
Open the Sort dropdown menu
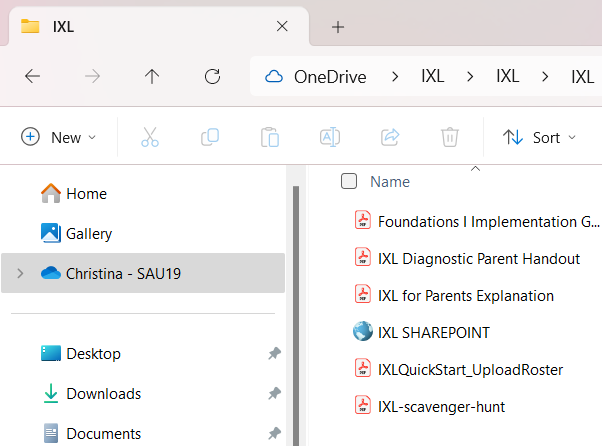click(539, 137)
